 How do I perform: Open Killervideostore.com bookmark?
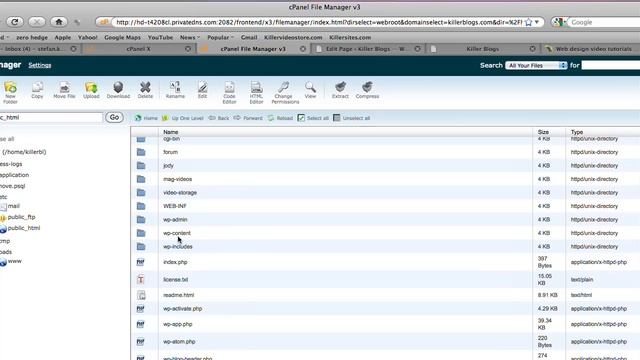[x=293, y=37]
